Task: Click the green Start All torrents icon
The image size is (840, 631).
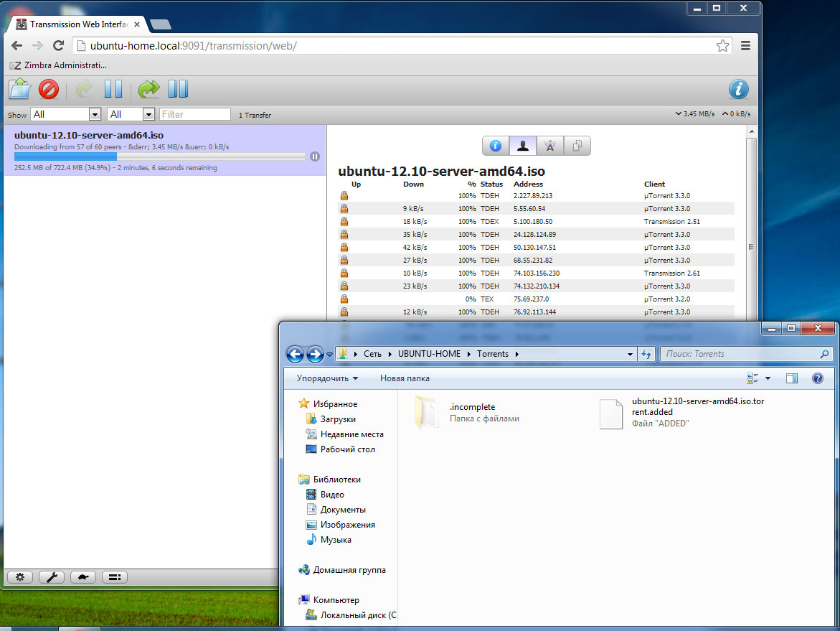Action: [x=148, y=89]
